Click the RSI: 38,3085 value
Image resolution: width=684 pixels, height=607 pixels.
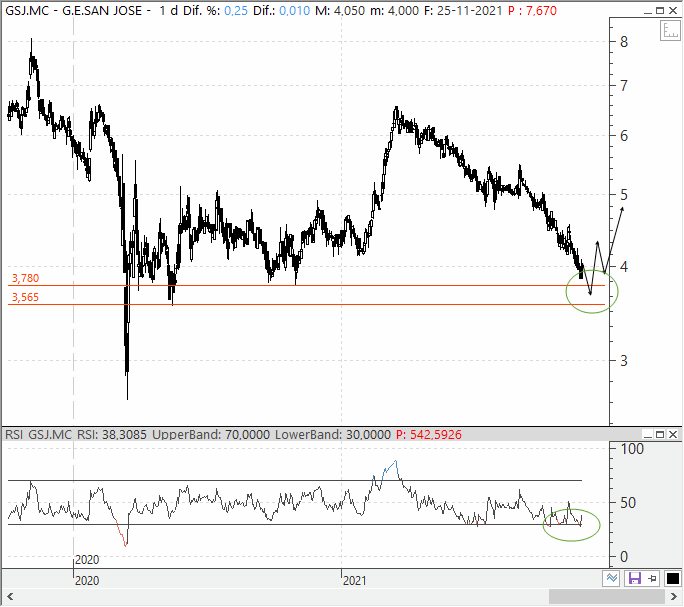pyautogui.click(x=112, y=435)
